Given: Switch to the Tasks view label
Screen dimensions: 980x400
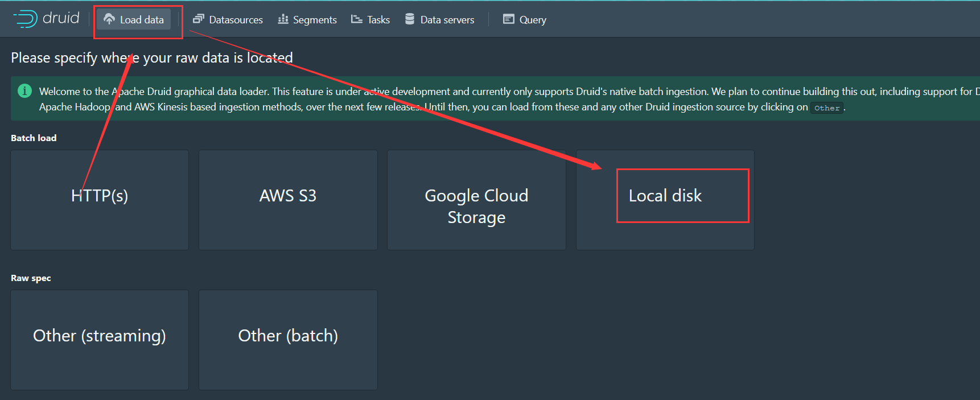Looking at the screenshot, I should click(378, 20).
